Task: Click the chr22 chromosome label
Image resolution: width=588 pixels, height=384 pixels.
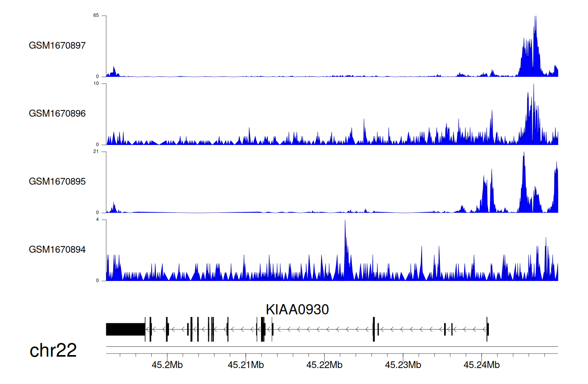Action: [53, 350]
